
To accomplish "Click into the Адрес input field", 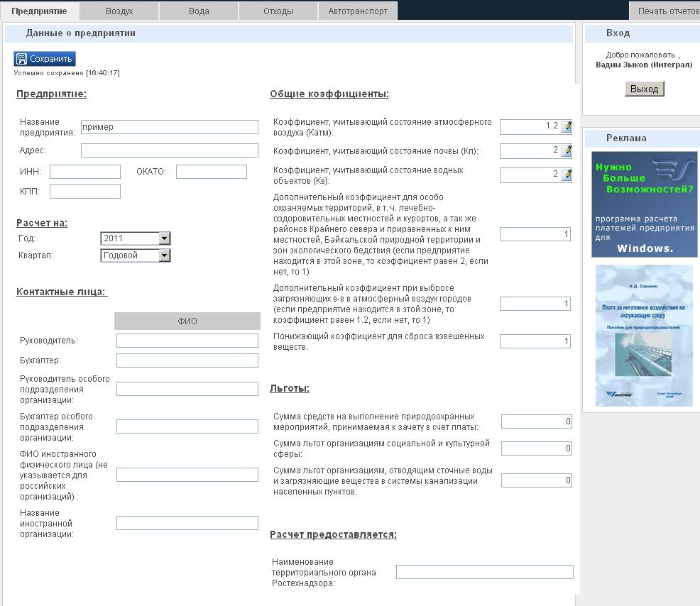I will point(169,150).
